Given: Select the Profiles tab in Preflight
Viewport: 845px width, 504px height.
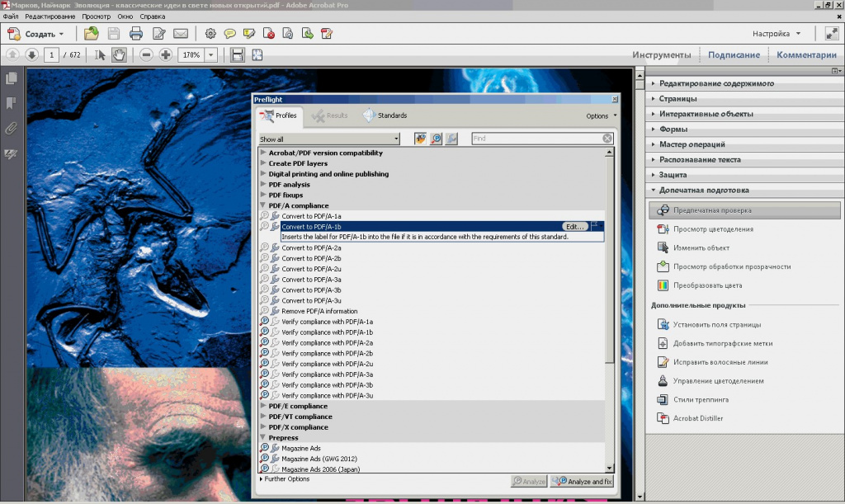Looking at the screenshot, I should click(279, 115).
